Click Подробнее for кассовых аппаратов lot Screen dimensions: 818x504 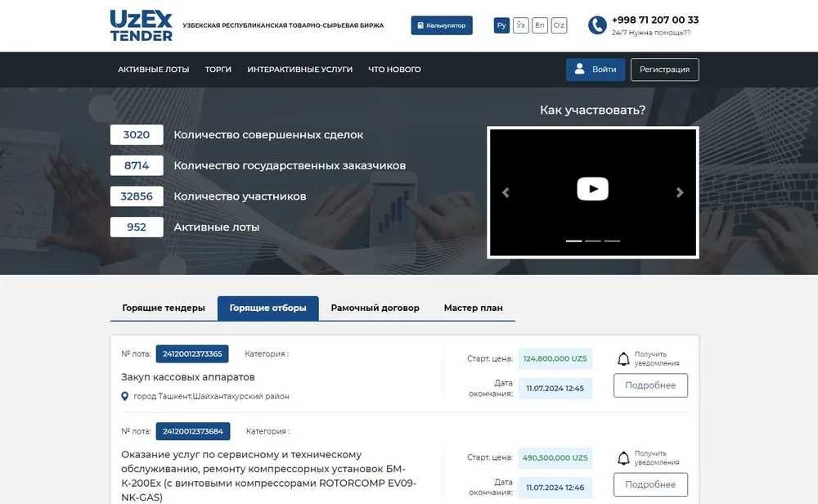650,385
